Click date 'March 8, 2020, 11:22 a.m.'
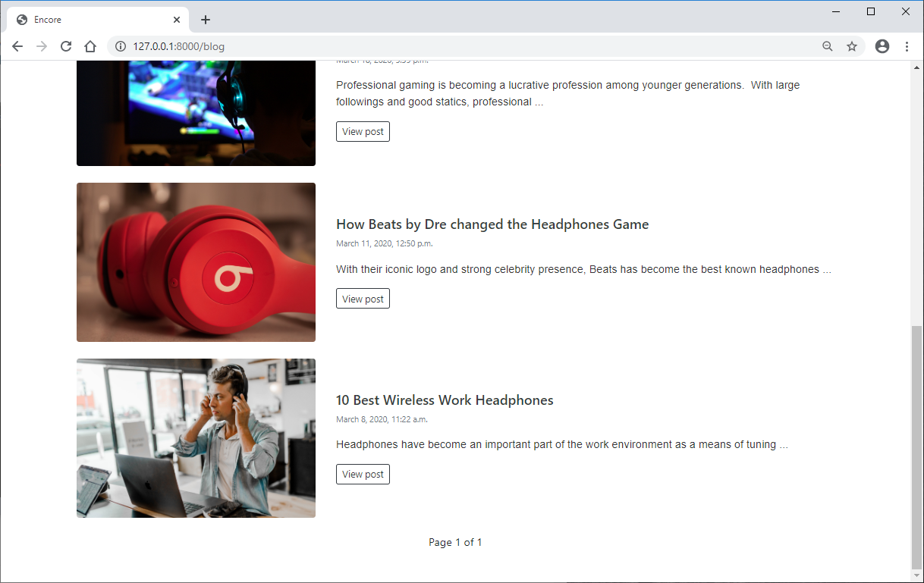 pos(382,419)
